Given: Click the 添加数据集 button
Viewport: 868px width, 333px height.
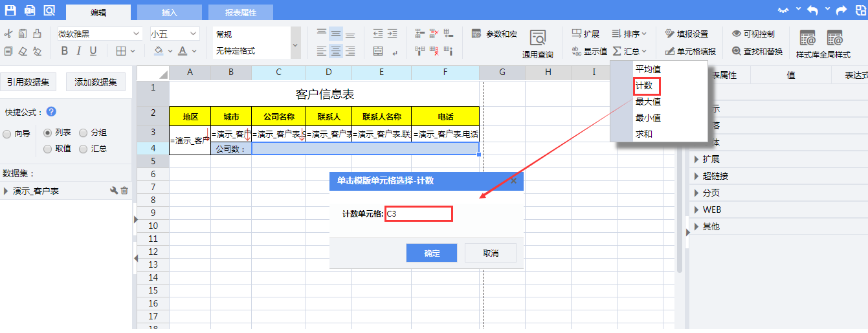Looking at the screenshot, I should [96, 81].
